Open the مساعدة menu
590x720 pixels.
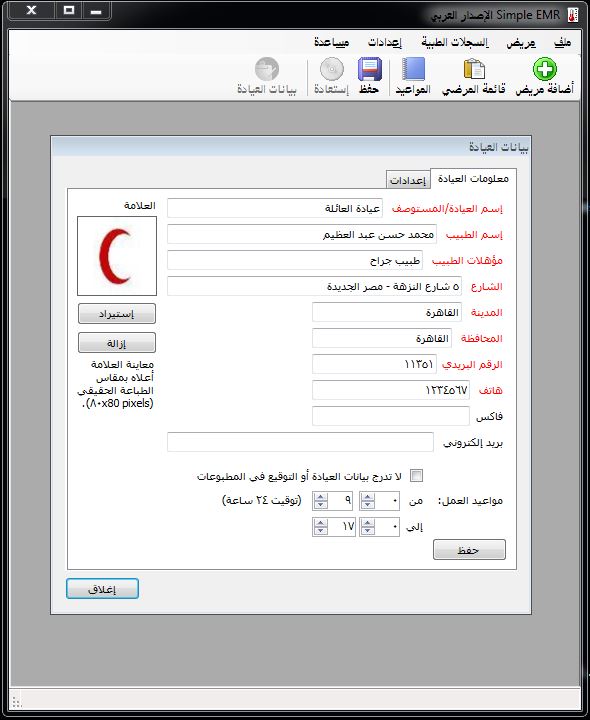click(x=332, y=43)
